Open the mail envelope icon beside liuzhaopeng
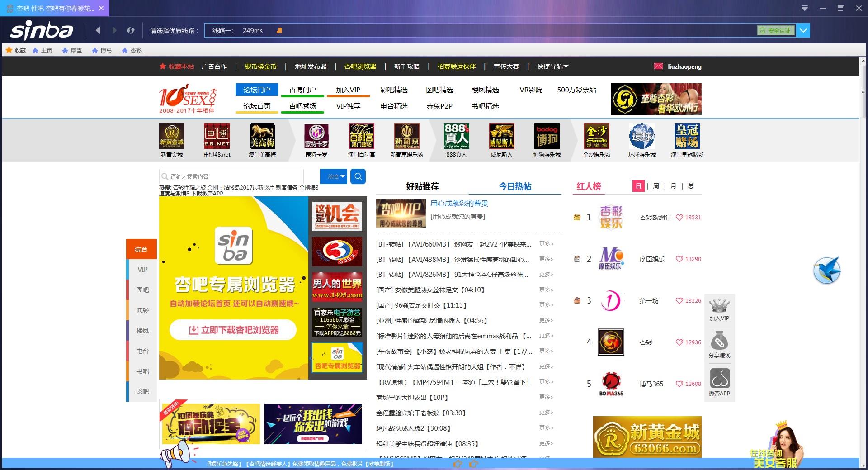The image size is (868, 470). pos(658,66)
